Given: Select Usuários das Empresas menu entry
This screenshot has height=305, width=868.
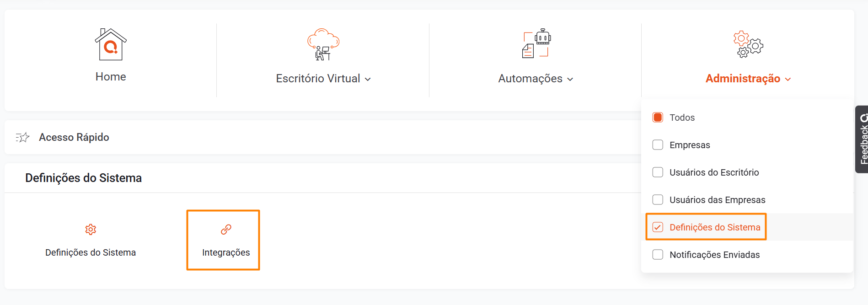Looking at the screenshot, I should click(x=717, y=200).
